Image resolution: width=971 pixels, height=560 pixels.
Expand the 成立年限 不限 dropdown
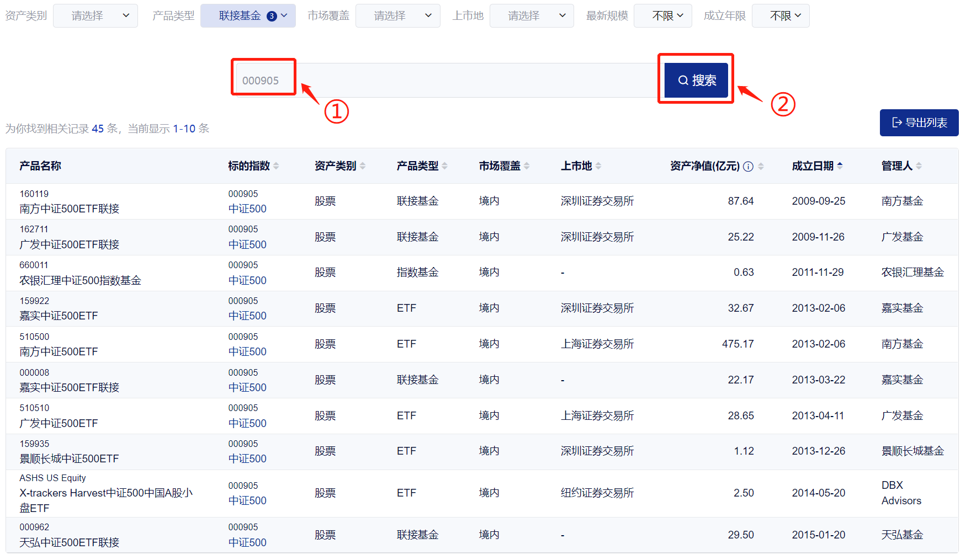click(x=781, y=16)
